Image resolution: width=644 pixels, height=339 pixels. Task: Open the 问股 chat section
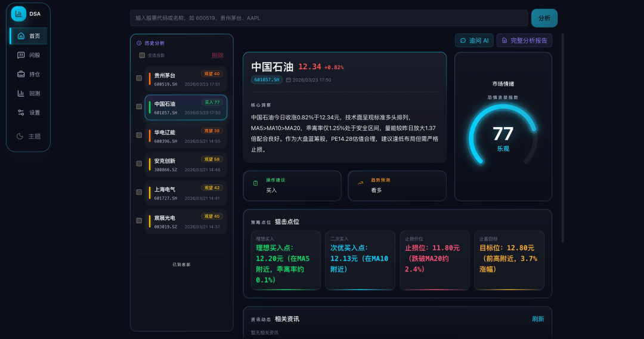click(29, 55)
